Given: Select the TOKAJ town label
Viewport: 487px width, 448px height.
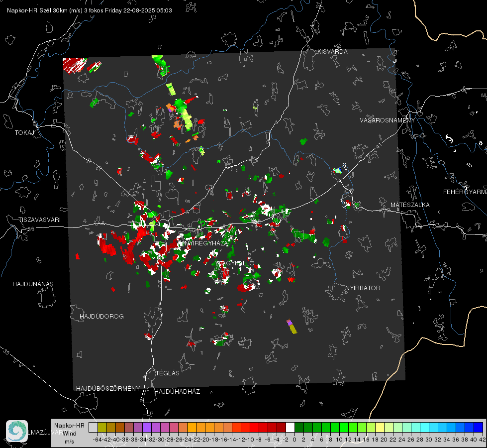Looking at the screenshot, I should pyautogui.click(x=24, y=133).
